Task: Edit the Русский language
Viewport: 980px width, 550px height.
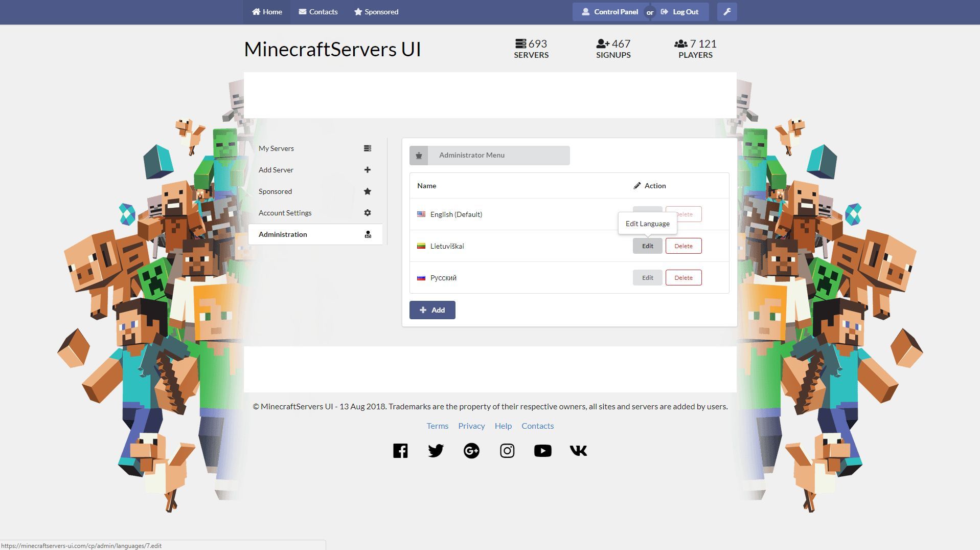Action: pyautogui.click(x=647, y=278)
